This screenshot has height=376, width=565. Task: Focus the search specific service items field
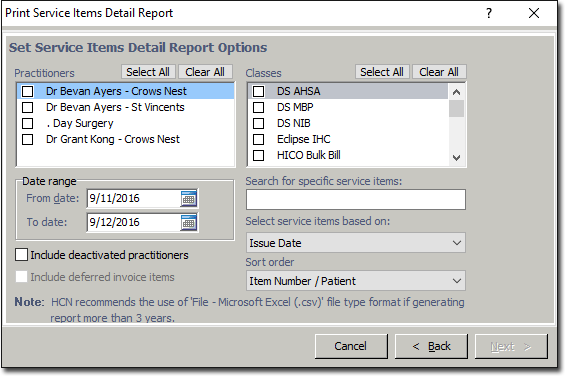point(356,199)
